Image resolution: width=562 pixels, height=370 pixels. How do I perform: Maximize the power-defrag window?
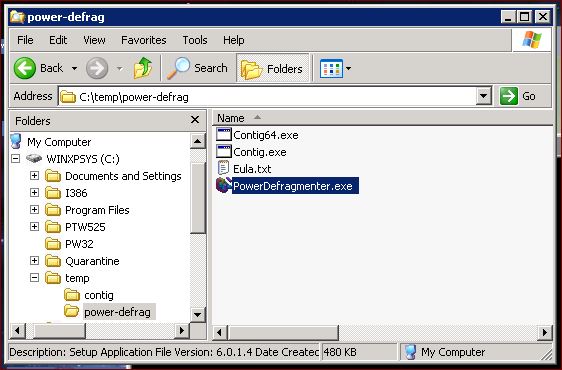pyautogui.click(x=525, y=16)
